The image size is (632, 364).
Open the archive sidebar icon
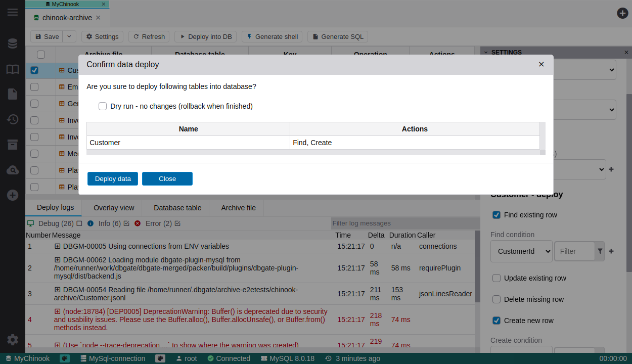pos(13,145)
